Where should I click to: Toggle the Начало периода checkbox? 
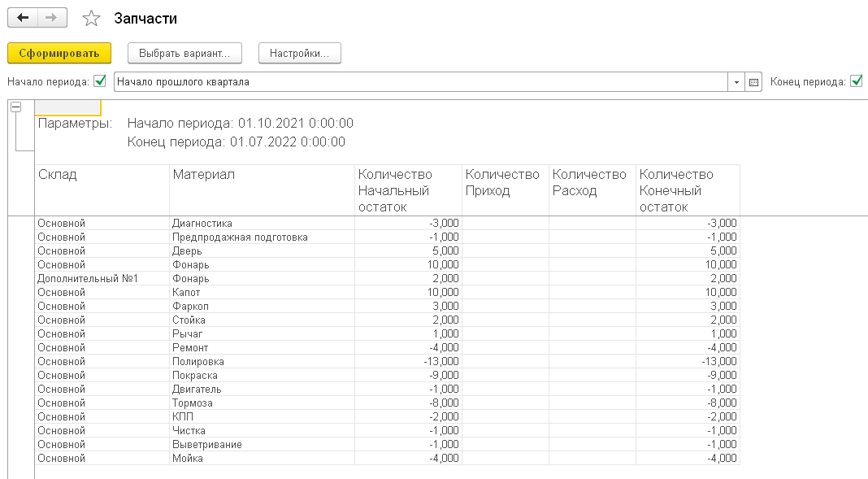coord(100,81)
